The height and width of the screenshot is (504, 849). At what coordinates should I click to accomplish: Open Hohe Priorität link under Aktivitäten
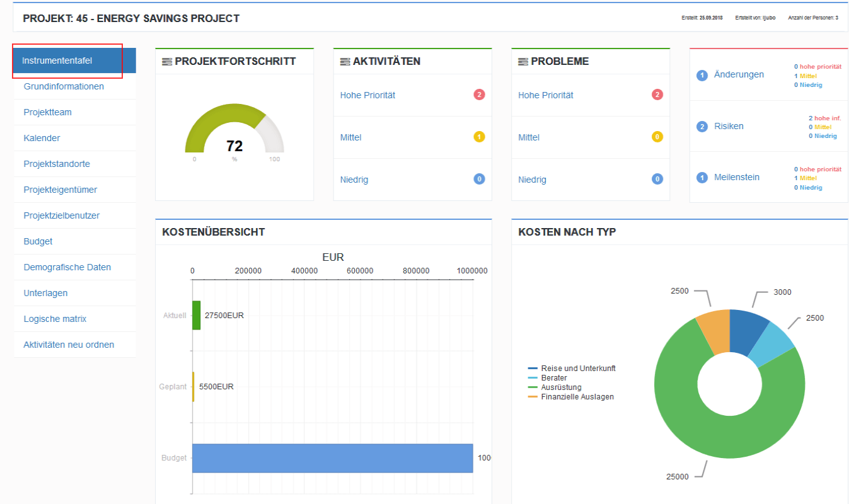[x=367, y=95]
